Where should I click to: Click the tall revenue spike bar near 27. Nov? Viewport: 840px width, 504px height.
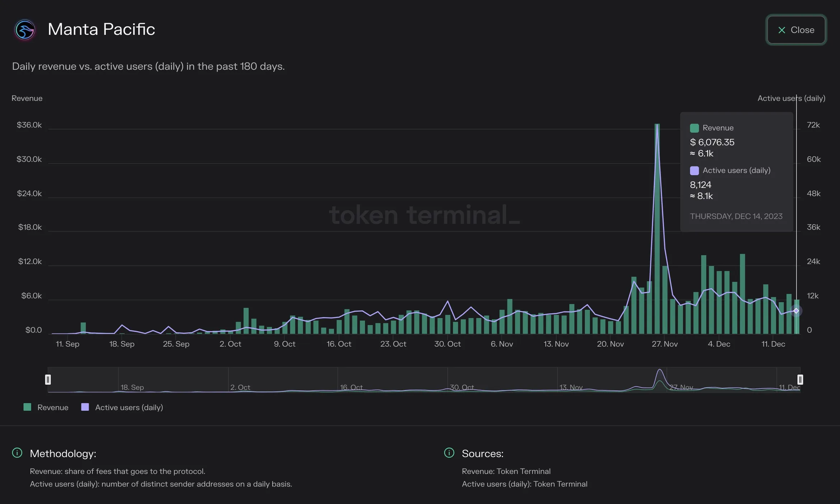tap(657, 229)
